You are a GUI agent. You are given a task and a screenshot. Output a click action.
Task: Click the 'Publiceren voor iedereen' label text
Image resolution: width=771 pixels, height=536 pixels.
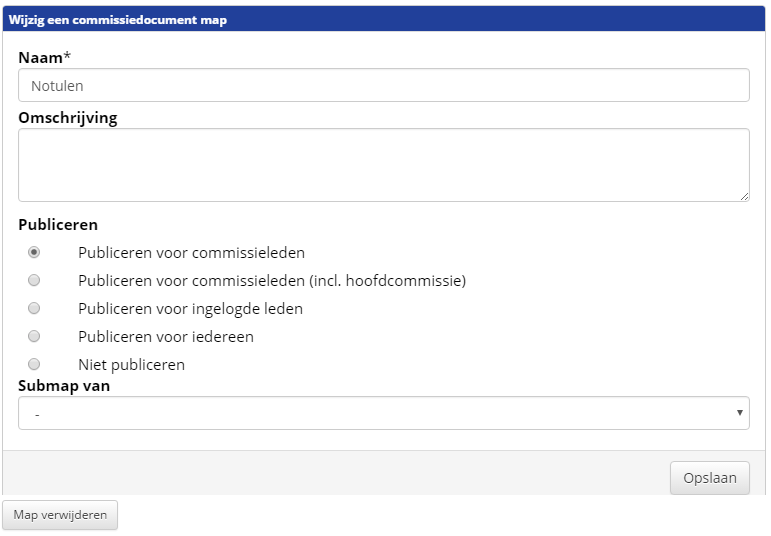[x=166, y=337]
